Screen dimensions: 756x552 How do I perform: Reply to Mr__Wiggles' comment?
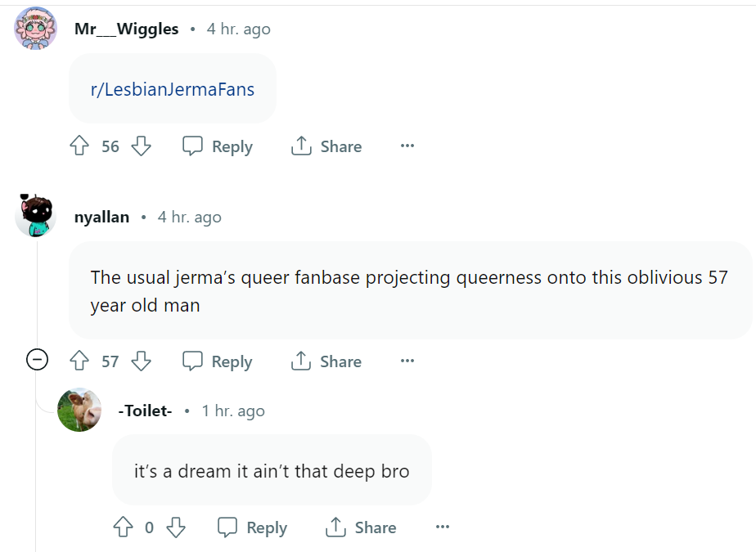click(x=218, y=146)
